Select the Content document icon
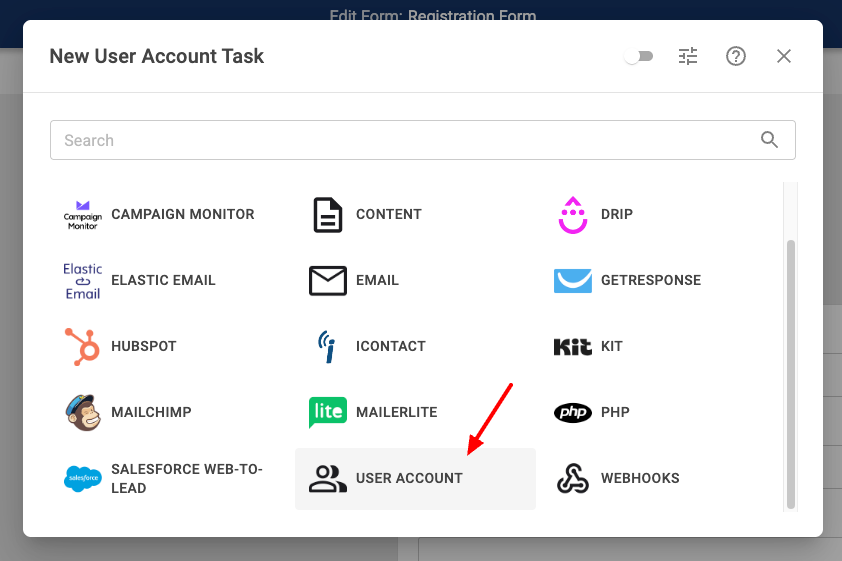 tap(327, 214)
